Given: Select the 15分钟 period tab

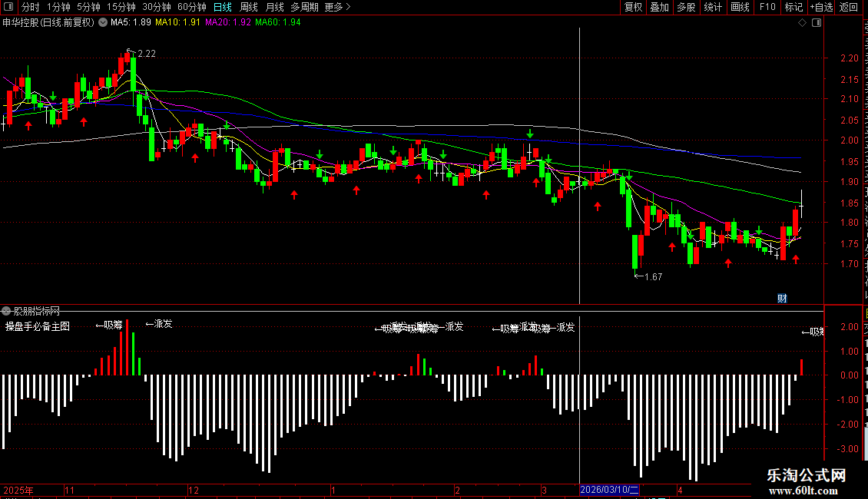Looking at the screenshot, I should coord(121,7).
